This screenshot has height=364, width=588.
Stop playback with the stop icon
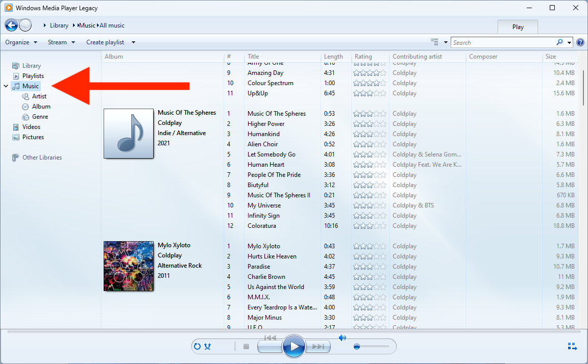pyautogui.click(x=246, y=346)
